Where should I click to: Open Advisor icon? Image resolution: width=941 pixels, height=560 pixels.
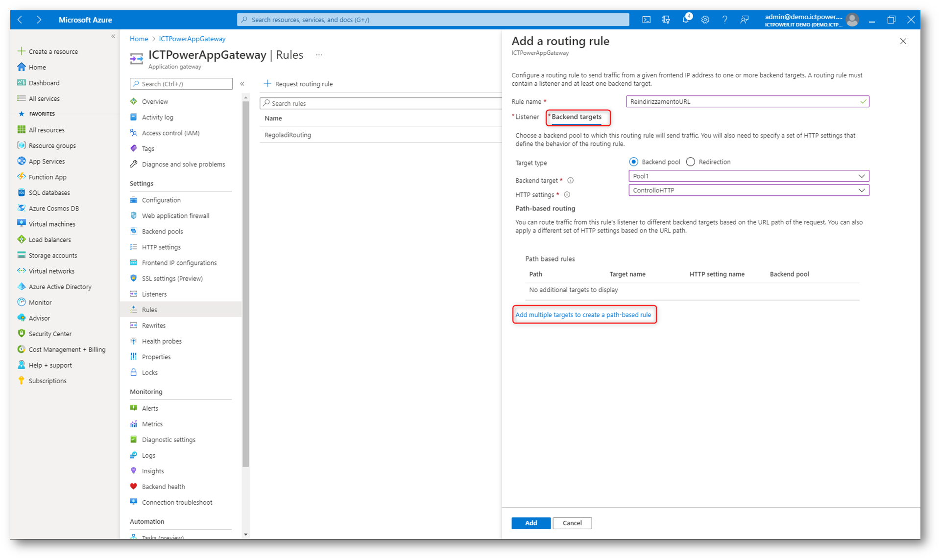[x=21, y=318]
